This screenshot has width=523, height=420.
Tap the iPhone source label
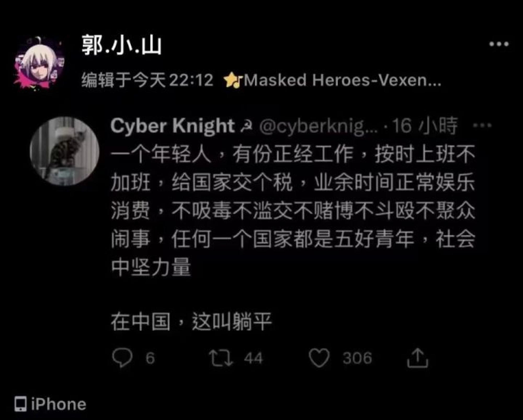[59, 404]
